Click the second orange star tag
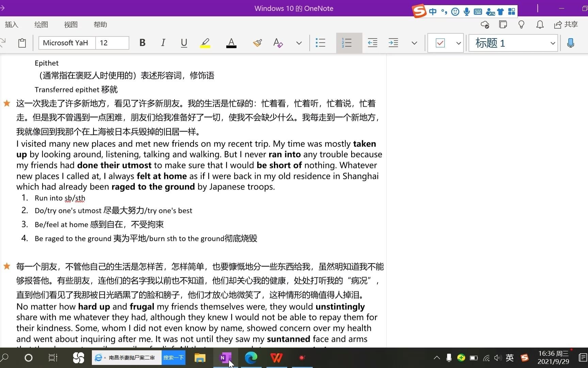 7,266
